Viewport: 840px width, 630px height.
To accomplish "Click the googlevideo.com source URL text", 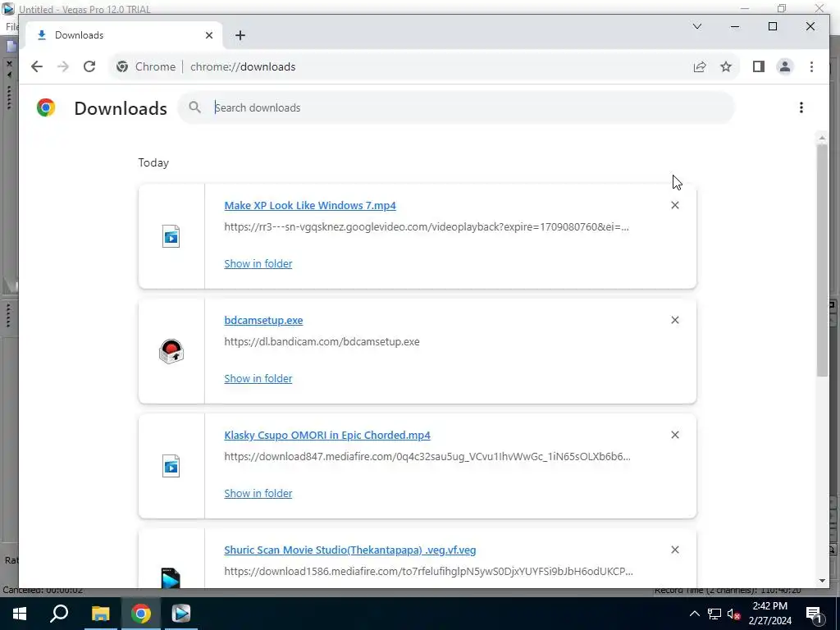I will coord(427,226).
